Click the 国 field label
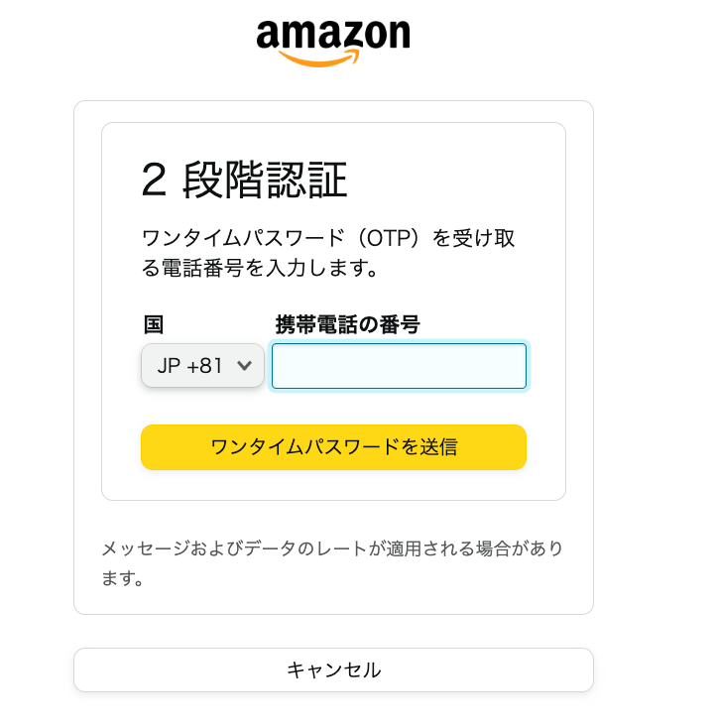 [x=153, y=324]
